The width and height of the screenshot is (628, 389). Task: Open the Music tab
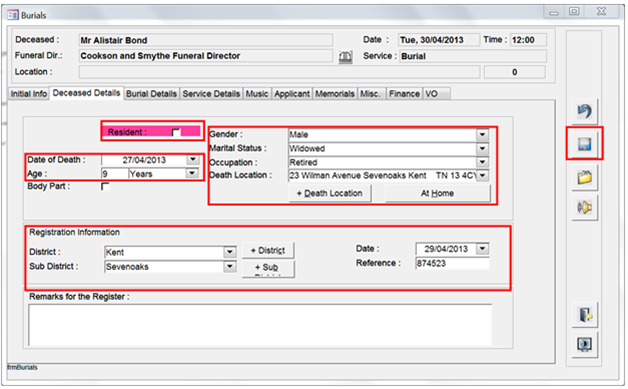tap(257, 94)
